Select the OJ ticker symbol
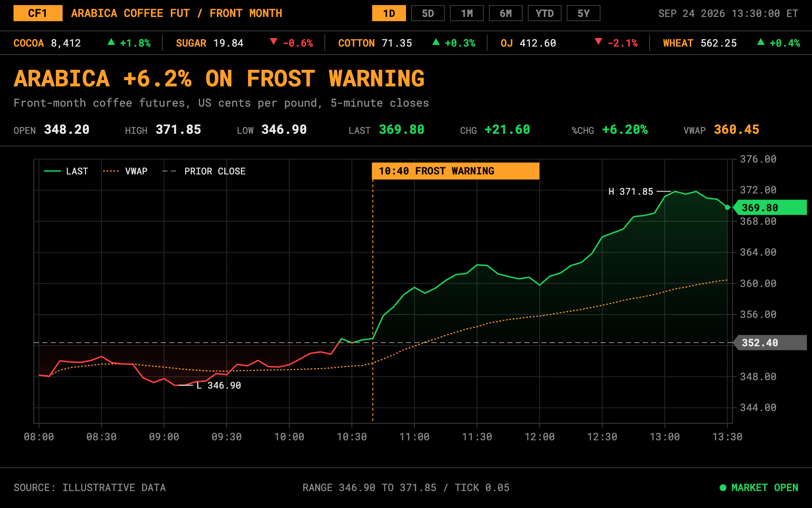Image resolution: width=812 pixels, height=508 pixels. [507, 43]
